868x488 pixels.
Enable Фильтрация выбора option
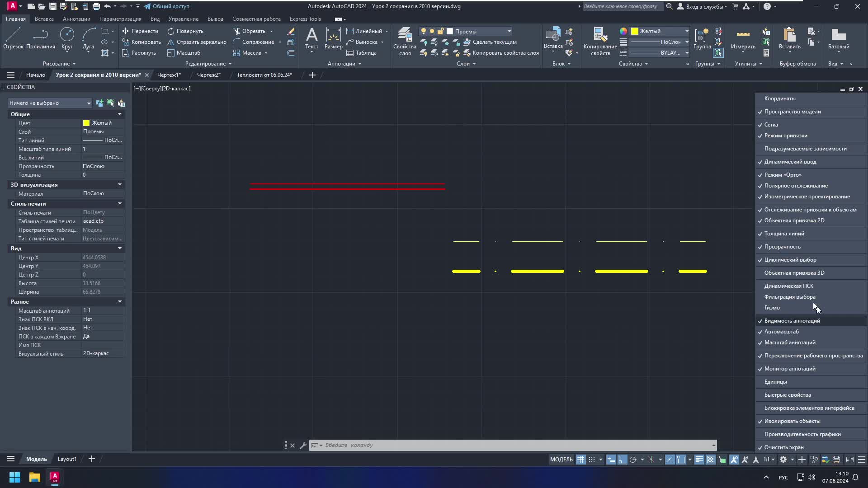(x=811, y=297)
